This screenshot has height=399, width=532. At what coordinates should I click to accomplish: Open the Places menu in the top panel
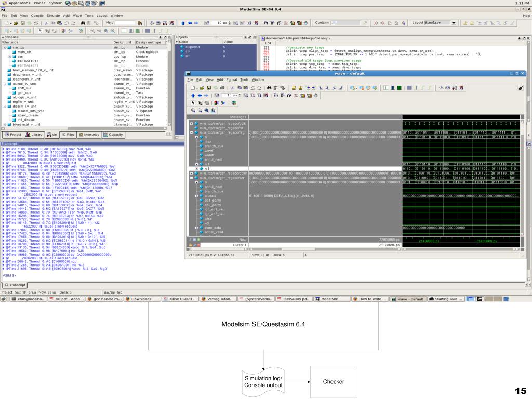click(x=39, y=3)
